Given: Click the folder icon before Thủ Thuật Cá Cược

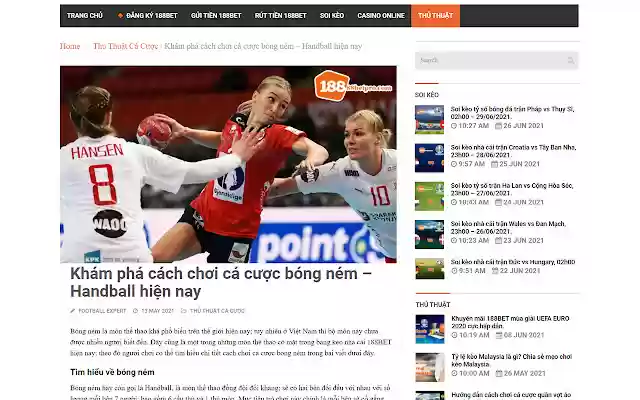Looking at the screenshot, I should (184, 311).
